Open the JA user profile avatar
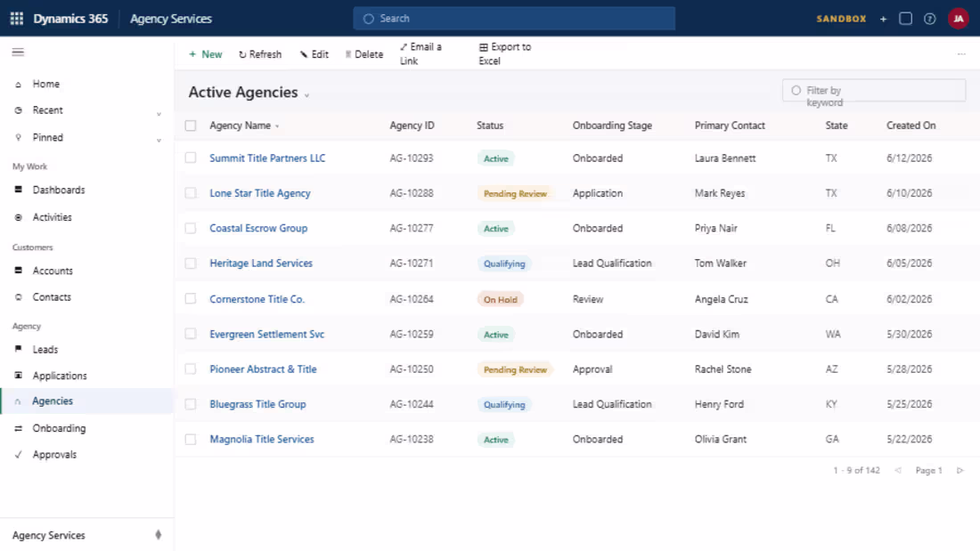980x551 pixels. point(958,19)
